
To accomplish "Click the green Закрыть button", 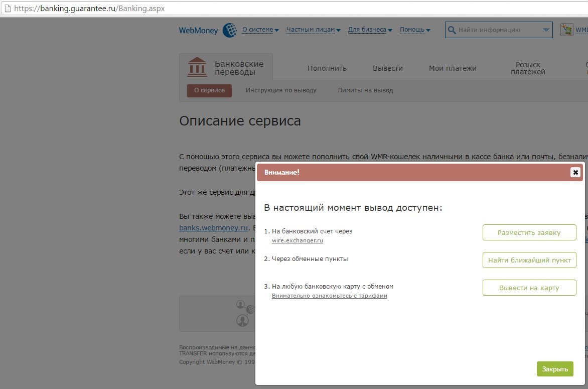I will coord(554,369).
